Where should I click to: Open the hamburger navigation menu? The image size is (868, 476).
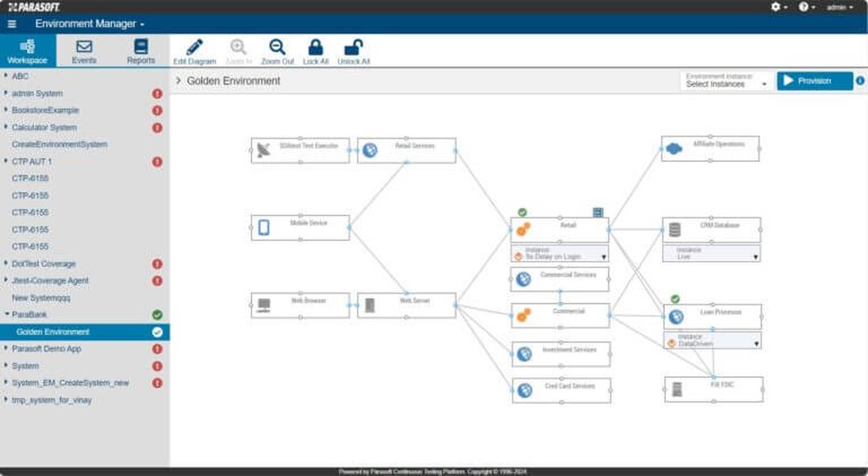tap(12, 24)
